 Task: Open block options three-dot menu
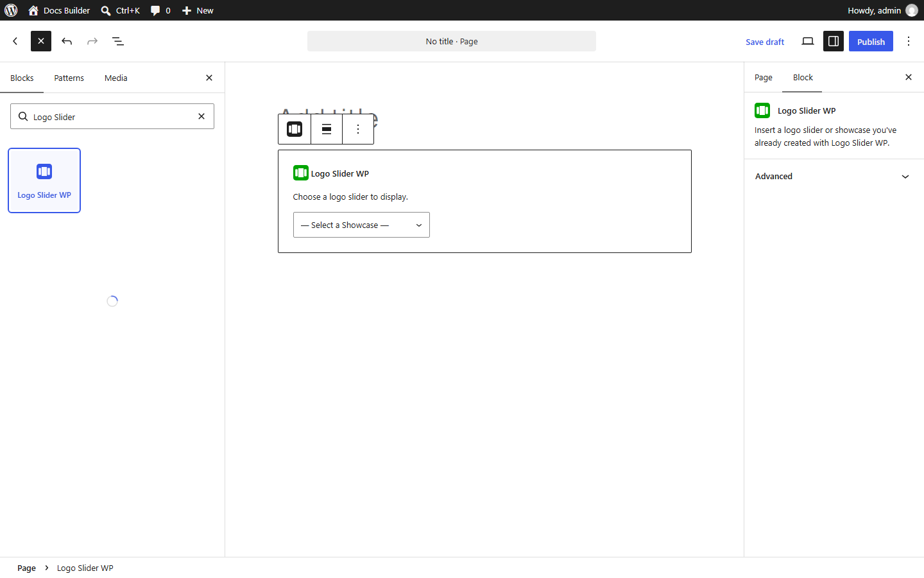coord(358,129)
